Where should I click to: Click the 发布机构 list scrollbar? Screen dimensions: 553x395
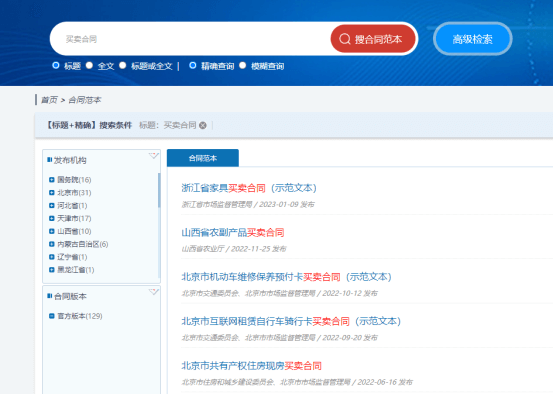click(x=159, y=190)
